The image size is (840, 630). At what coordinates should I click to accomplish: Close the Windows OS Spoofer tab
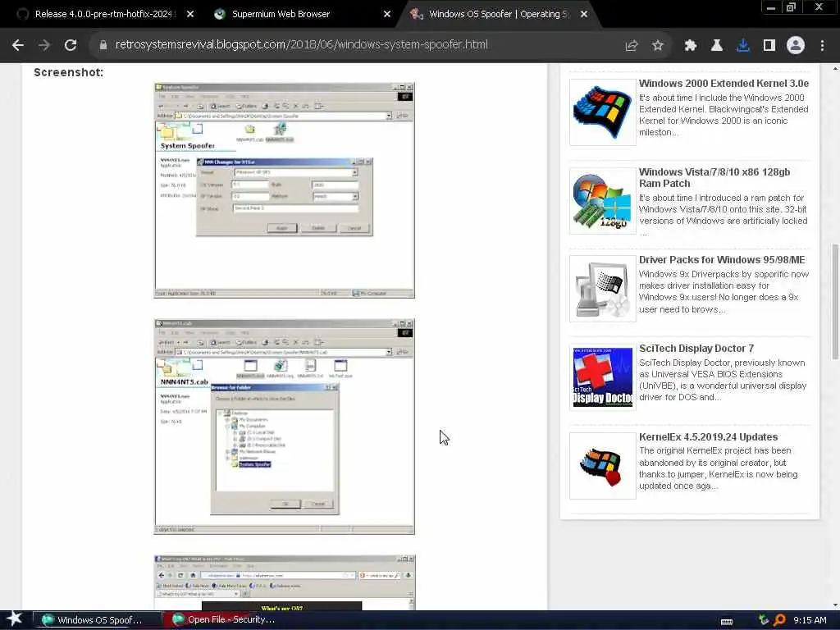tap(584, 14)
